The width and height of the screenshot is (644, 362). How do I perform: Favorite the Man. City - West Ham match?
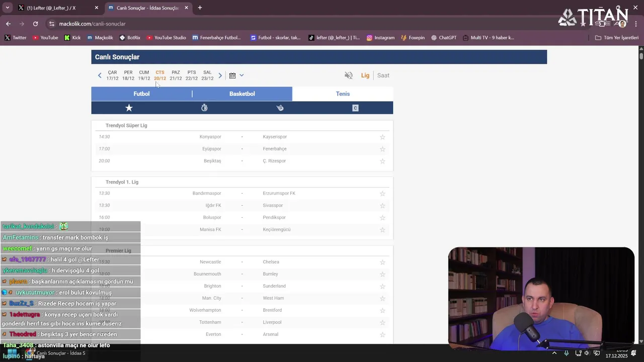(382, 298)
